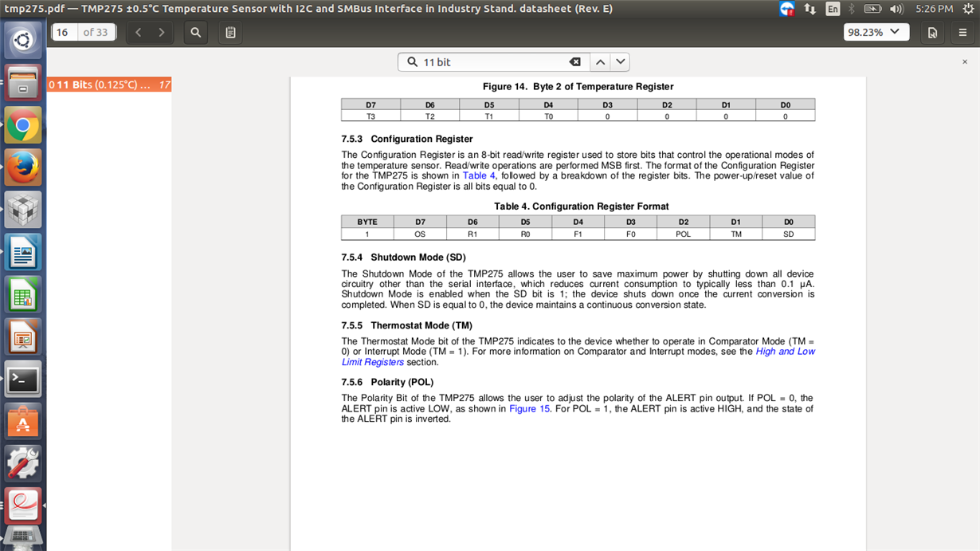Click the 'T2' cell in Figure 14
This screenshot has width=980, height=551.
pyautogui.click(x=430, y=116)
